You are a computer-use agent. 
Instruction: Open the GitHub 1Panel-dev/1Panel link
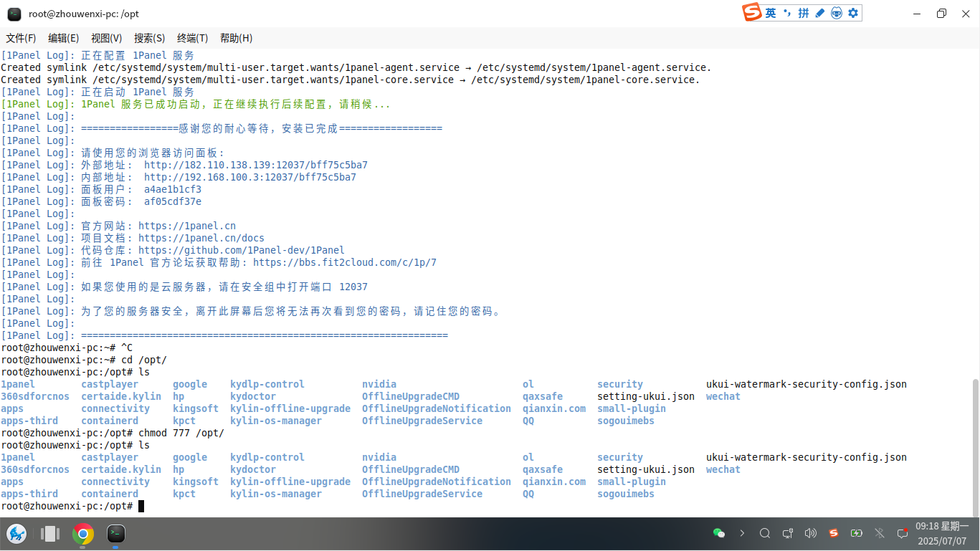click(x=242, y=250)
